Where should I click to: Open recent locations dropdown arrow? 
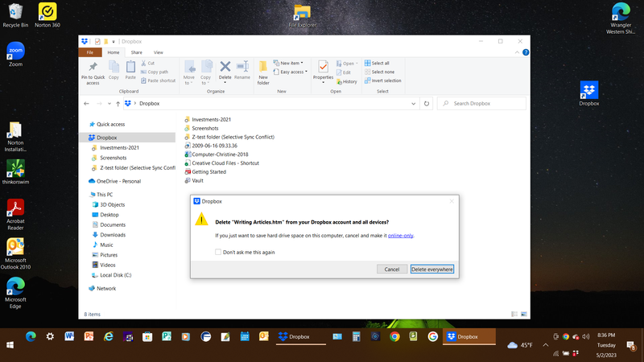pyautogui.click(x=109, y=104)
